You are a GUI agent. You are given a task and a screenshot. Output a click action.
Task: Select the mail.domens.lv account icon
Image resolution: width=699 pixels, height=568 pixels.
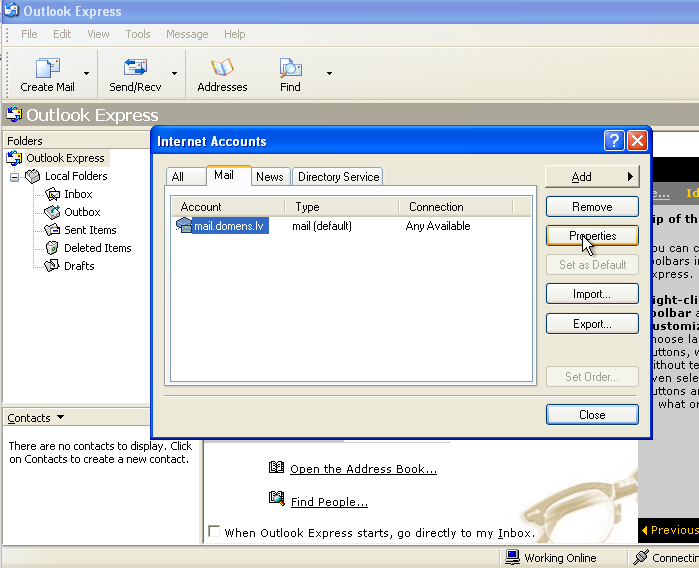tap(184, 225)
